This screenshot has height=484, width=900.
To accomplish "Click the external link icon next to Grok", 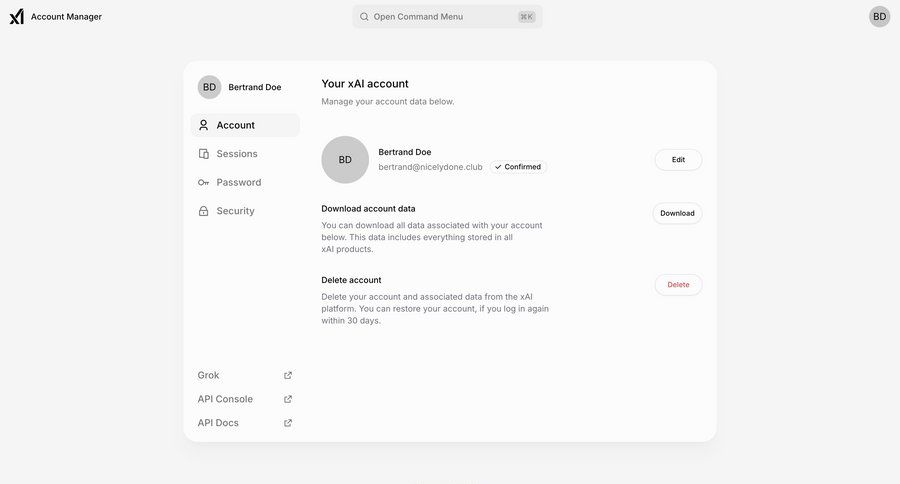I will [288, 375].
